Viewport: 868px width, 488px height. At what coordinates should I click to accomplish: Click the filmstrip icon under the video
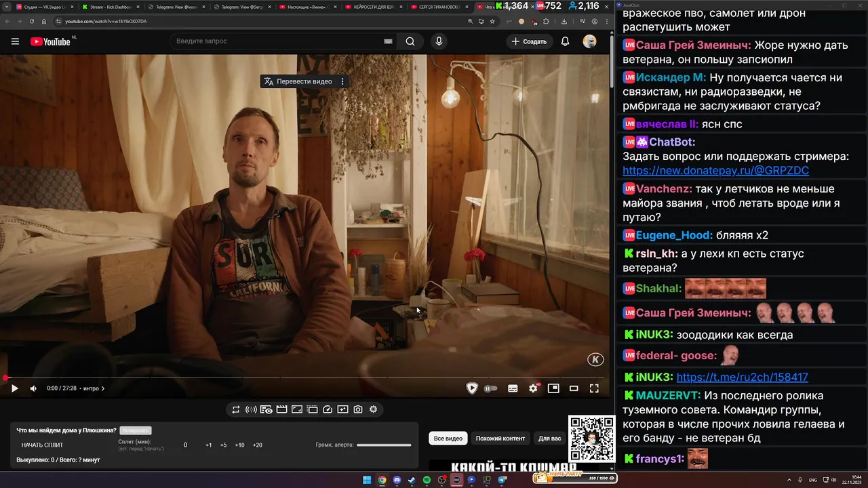pyautogui.click(x=312, y=409)
